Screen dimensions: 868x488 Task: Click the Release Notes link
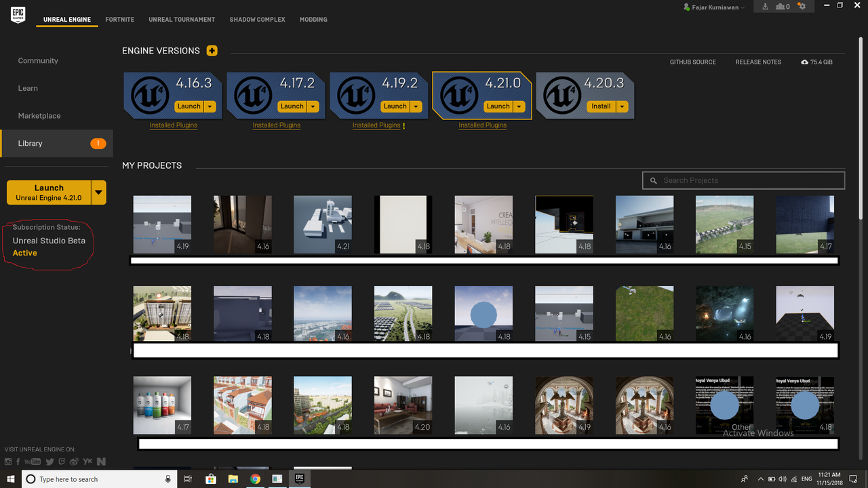(x=758, y=62)
